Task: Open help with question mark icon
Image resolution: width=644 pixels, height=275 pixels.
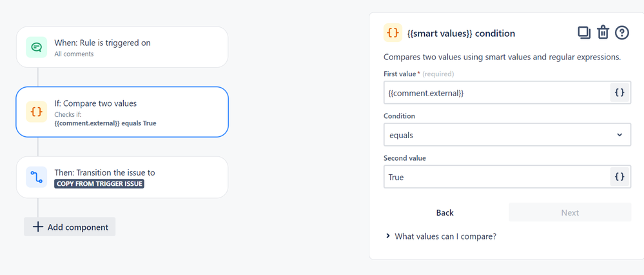Action: 621,32
